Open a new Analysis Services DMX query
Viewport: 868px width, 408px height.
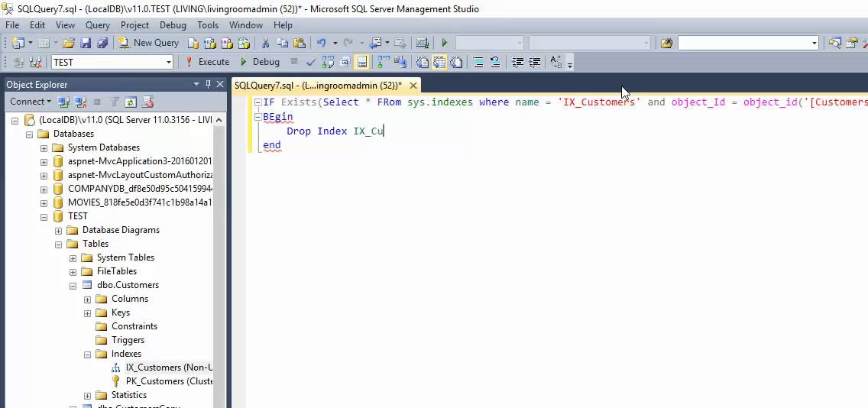[226, 43]
